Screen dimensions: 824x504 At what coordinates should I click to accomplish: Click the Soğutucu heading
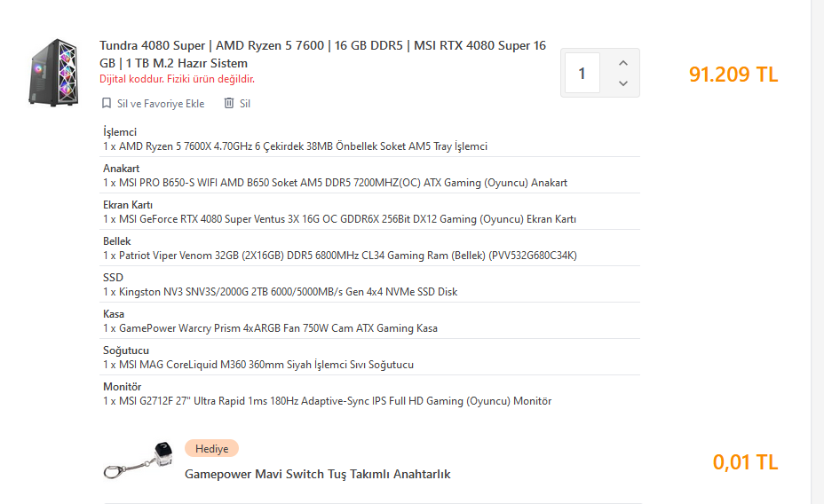[126, 350]
